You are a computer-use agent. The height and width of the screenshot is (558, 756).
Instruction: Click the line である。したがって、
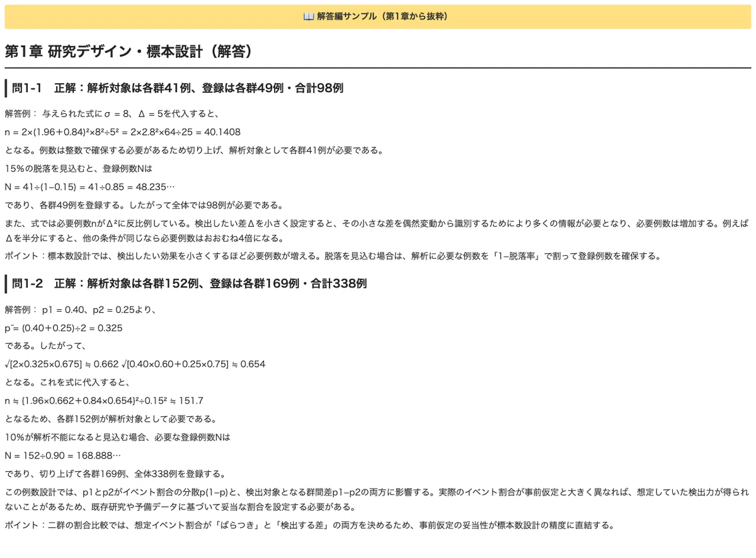[45, 346]
